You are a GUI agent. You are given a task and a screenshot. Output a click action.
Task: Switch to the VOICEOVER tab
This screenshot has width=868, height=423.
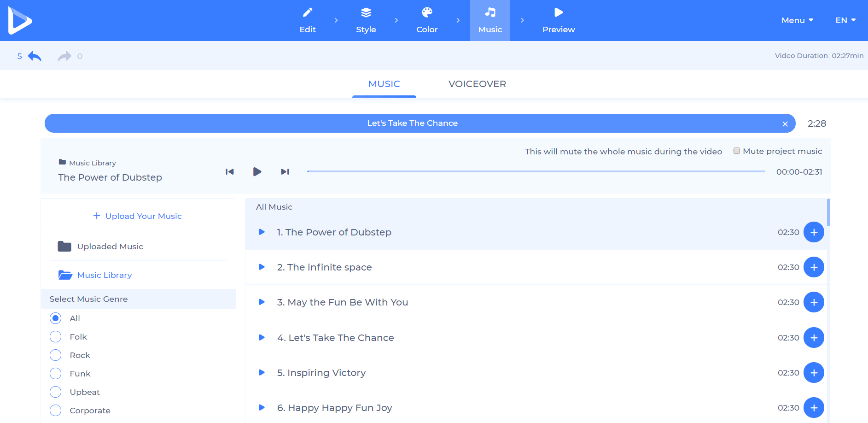click(x=477, y=84)
